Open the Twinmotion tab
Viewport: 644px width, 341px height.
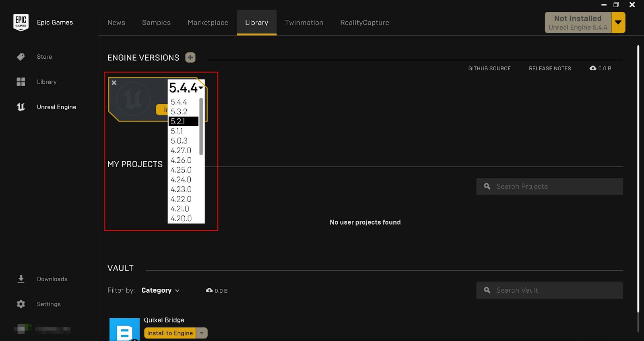(x=304, y=23)
